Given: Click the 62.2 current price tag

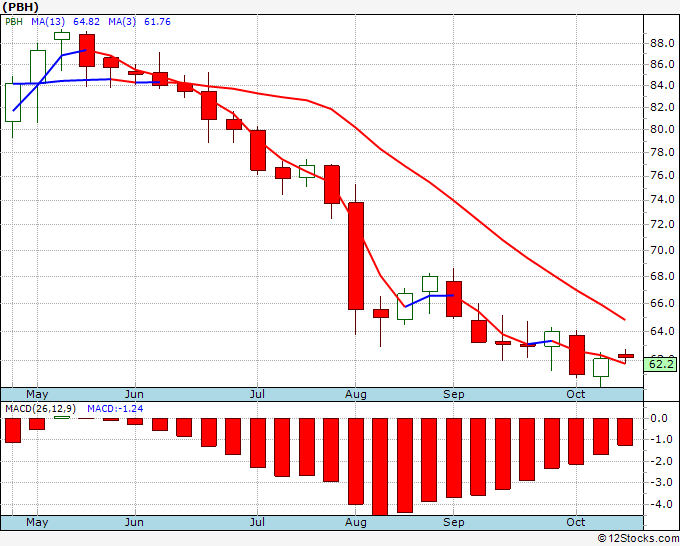Looking at the screenshot, I should (661, 364).
